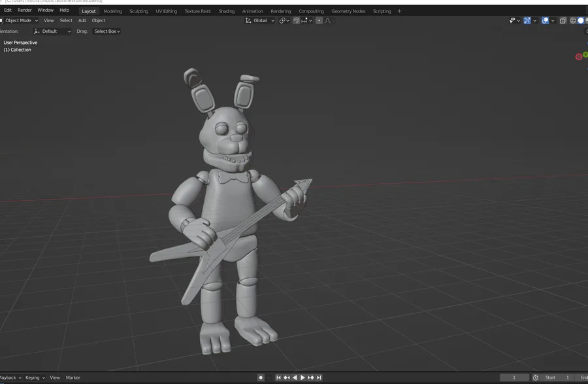This screenshot has width=588, height=384.
Task: Play the animation forward
Action: click(x=302, y=377)
